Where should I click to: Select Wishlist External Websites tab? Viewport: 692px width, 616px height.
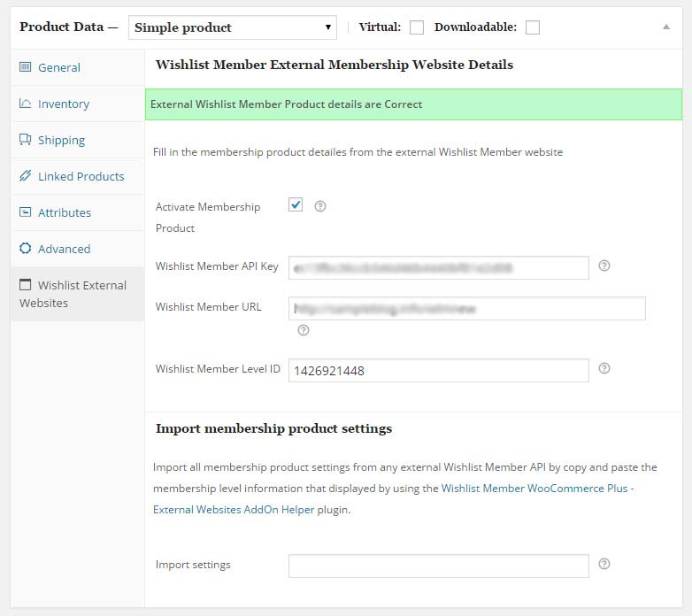click(x=77, y=294)
